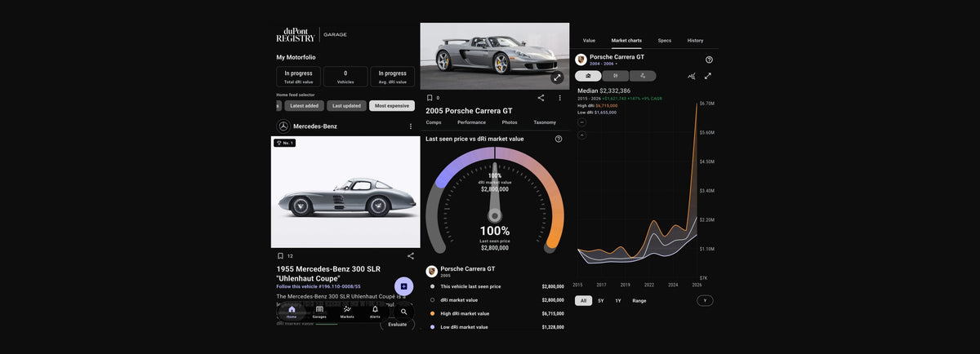Select the All time range
Viewport: 980px width, 354px height.
point(583,301)
